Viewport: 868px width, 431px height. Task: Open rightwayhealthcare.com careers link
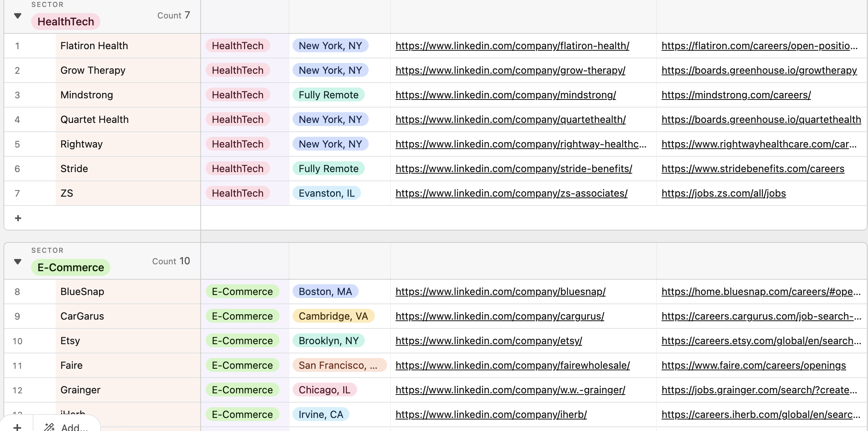coord(759,144)
